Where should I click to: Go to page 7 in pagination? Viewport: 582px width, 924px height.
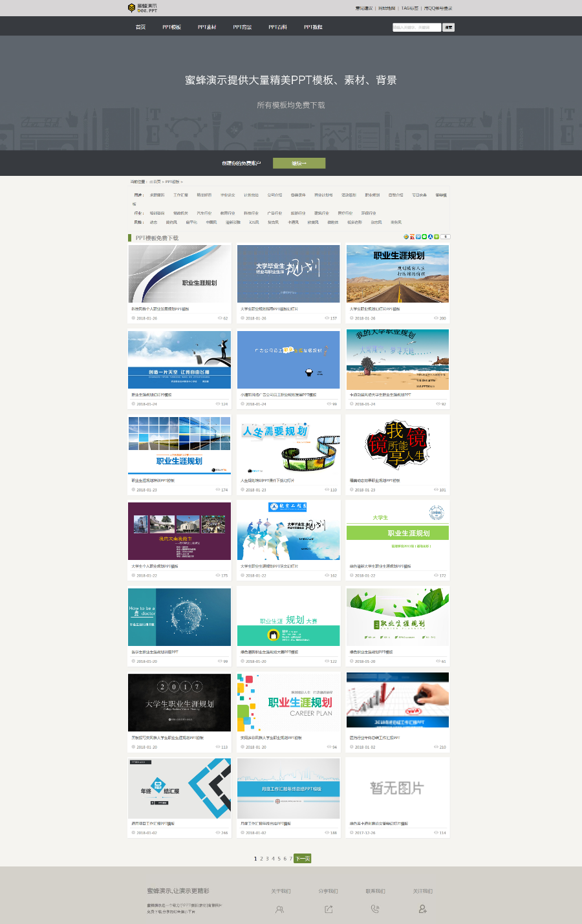(290, 859)
